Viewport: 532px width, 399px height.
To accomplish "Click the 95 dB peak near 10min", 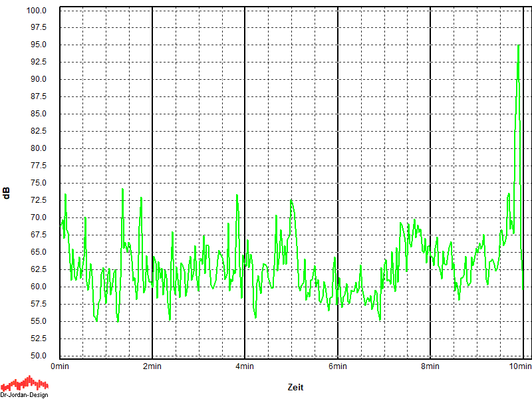I will coord(519,46).
